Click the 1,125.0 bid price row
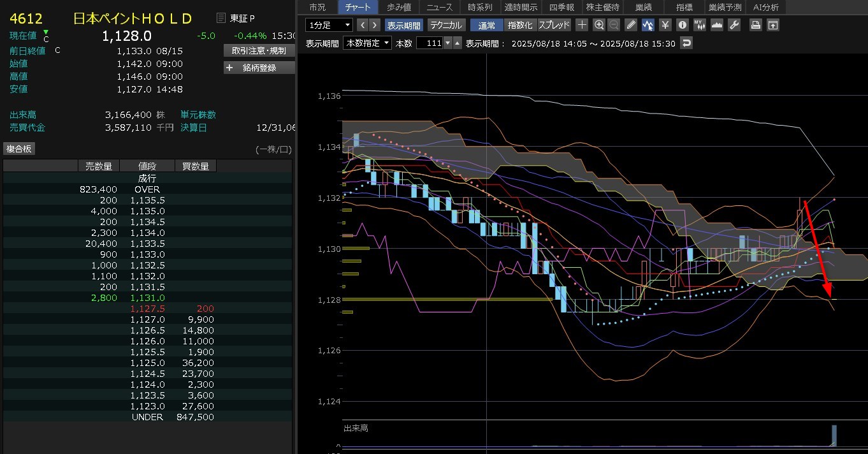The height and width of the screenshot is (454, 868). 147,363
